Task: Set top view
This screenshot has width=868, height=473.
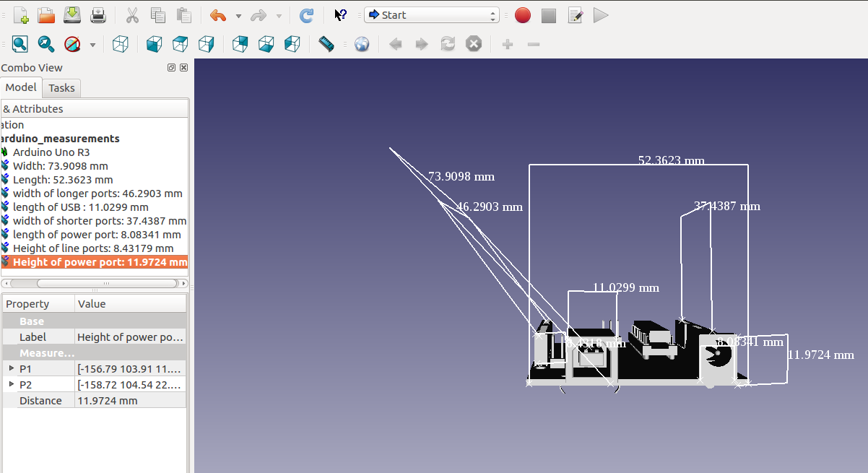Action: [181, 44]
